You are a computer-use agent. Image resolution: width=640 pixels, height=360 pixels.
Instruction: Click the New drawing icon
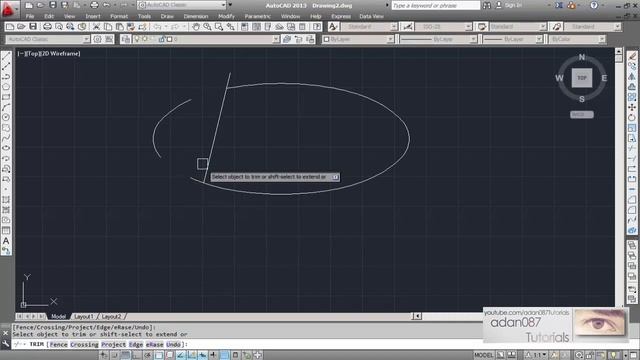click(10, 27)
